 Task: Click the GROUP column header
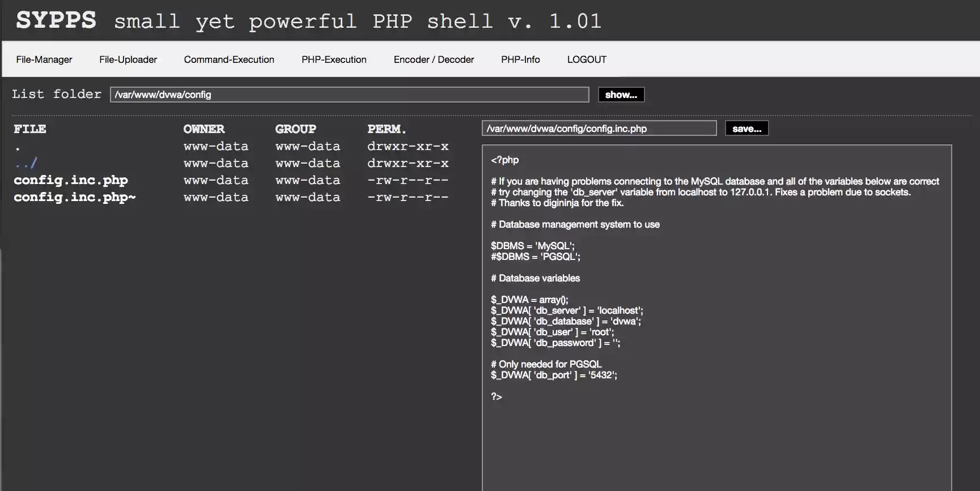click(x=296, y=129)
